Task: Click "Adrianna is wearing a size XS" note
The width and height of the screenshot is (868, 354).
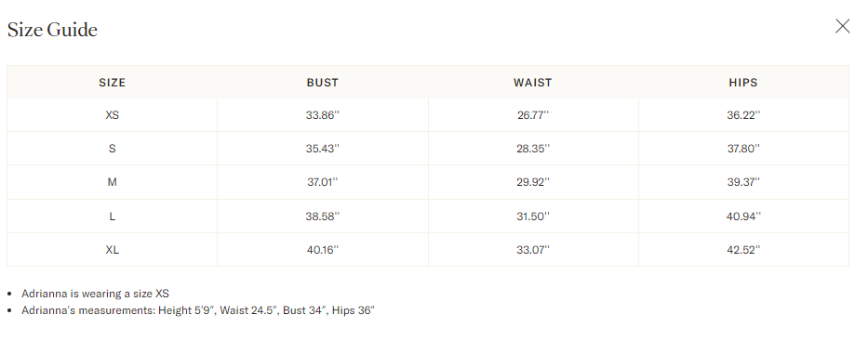Action: coord(95,294)
